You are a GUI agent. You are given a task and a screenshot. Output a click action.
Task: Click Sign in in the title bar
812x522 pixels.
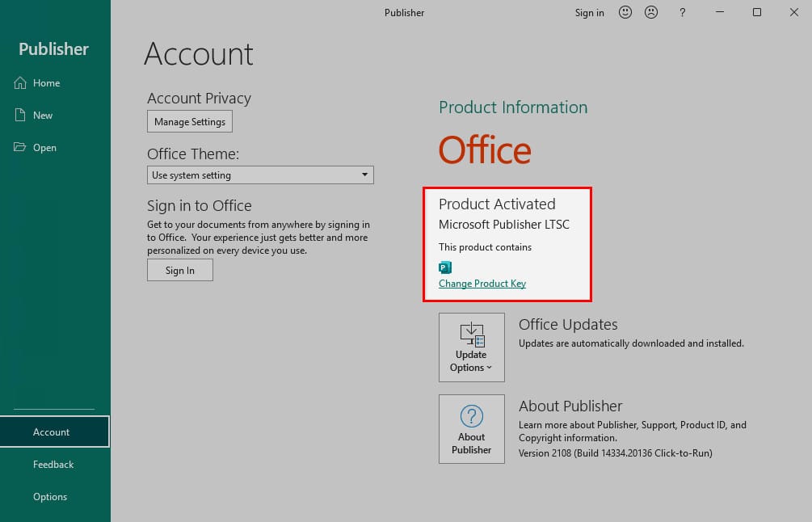click(x=589, y=12)
